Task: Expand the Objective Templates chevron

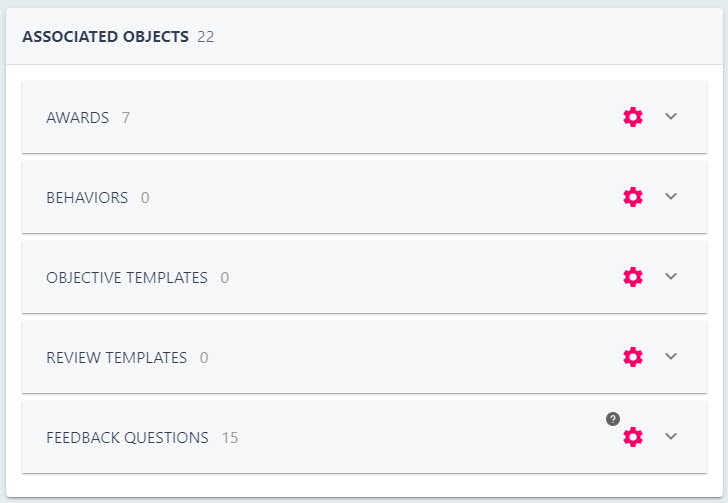Action: (x=671, y=276)
